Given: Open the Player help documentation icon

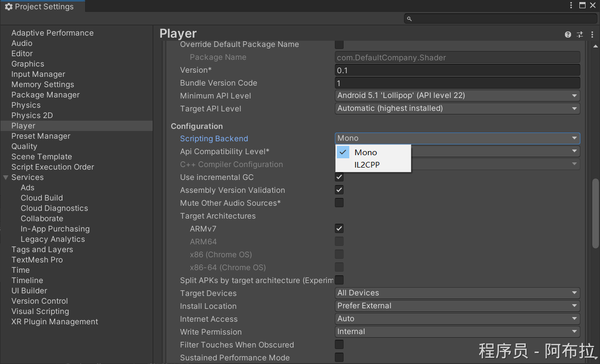Looking at the screenshot, I should click(568, 35).
